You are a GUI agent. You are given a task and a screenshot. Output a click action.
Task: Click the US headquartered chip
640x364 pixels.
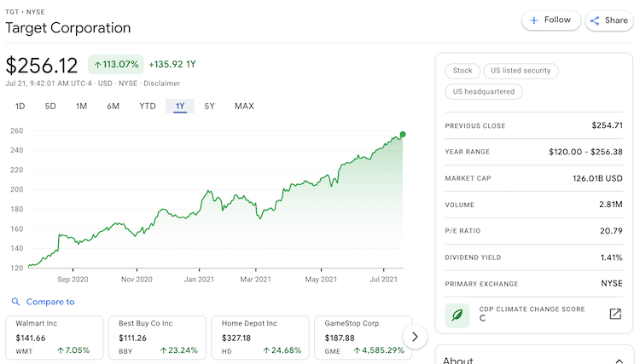pos(484,92)
